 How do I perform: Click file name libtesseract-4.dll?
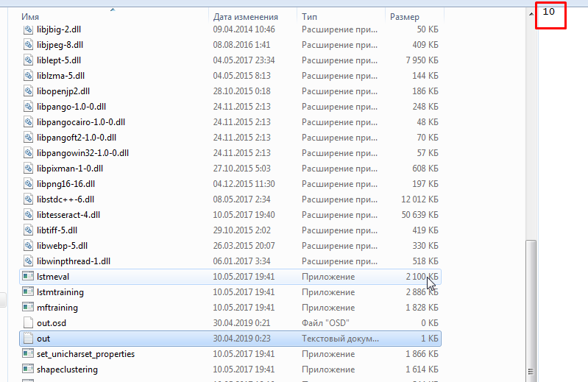[x=68, y=214]
